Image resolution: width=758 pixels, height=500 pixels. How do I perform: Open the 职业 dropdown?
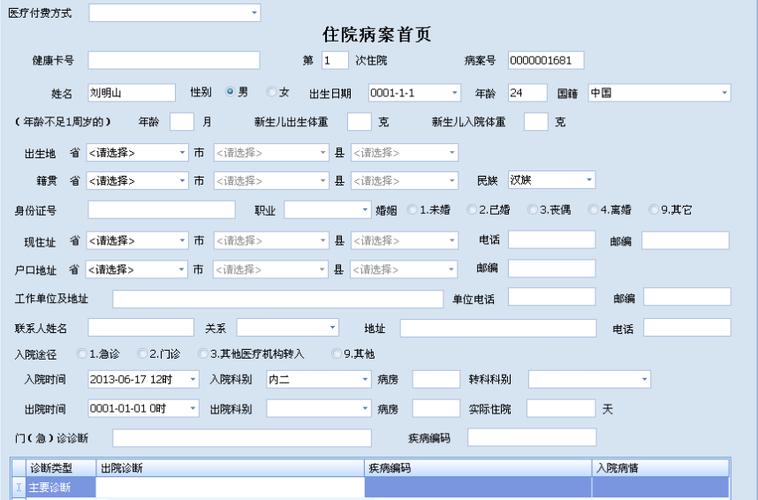tap(365, 210)
